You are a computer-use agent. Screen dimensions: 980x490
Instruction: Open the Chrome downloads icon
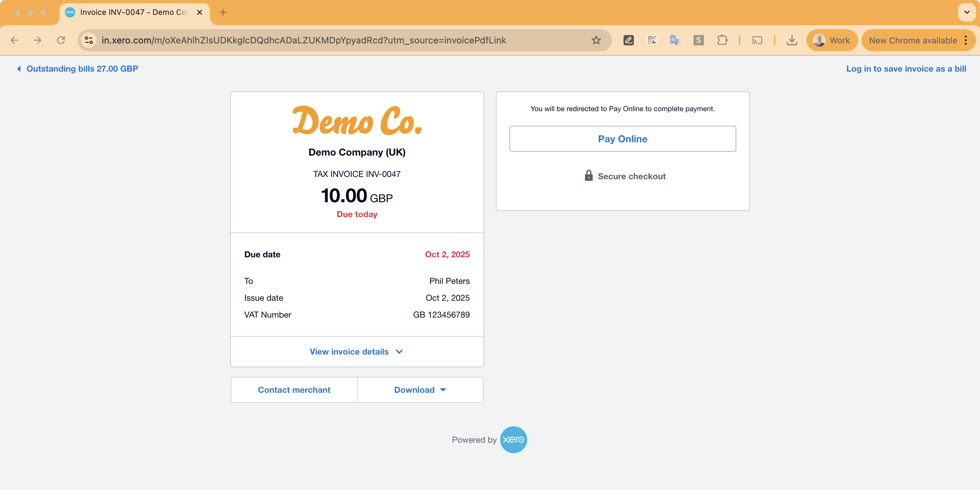792,40
